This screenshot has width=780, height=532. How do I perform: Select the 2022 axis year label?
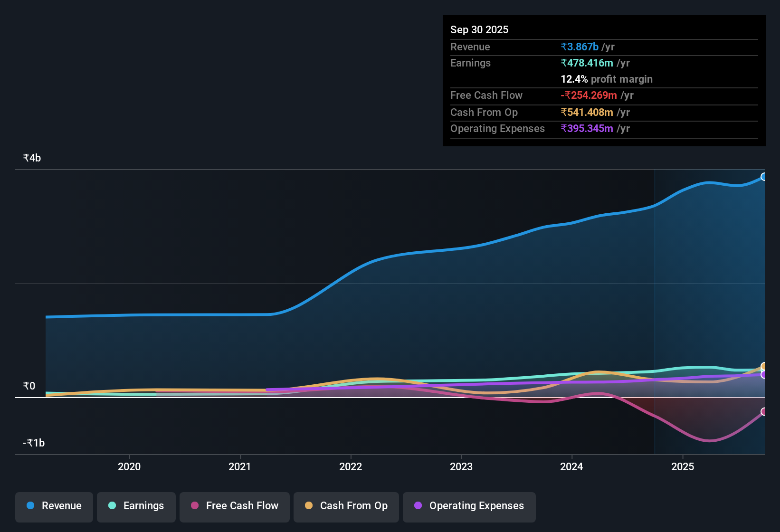point(351,467)
